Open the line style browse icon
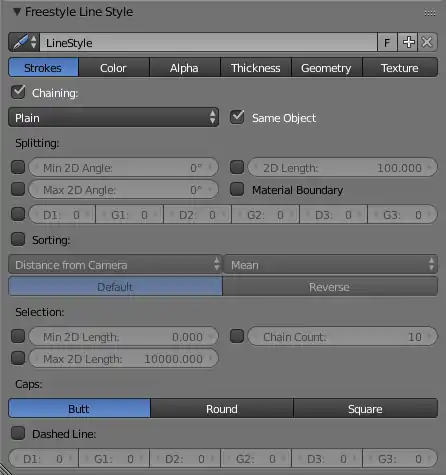The width and height of the screenshot is (446, 475). 24,42
